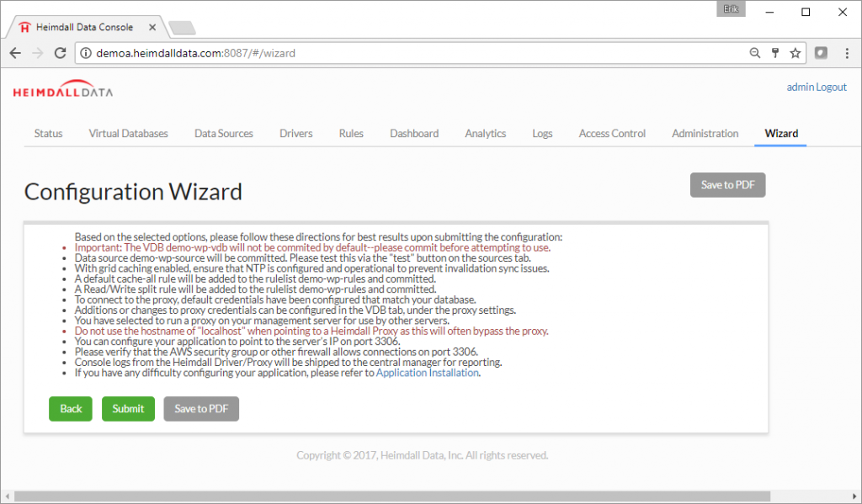
Task: Click the top Save to PDF button
Action: click(728, 184)
